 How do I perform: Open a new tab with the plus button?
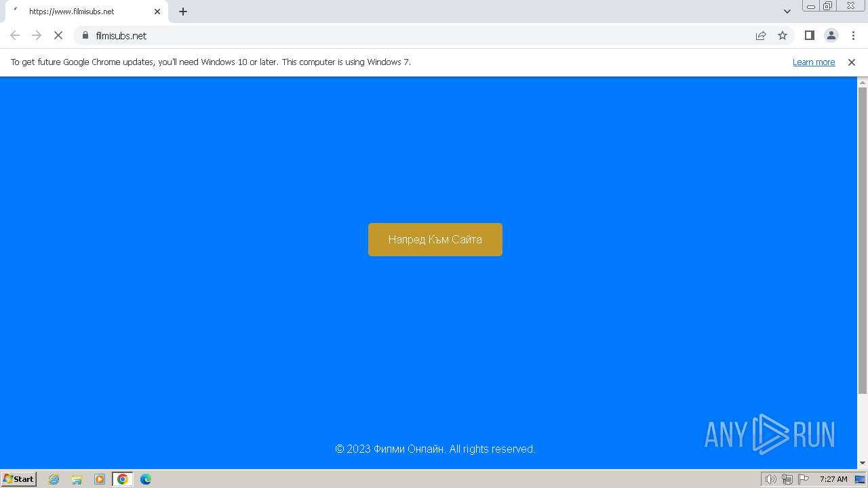(183, 12)
